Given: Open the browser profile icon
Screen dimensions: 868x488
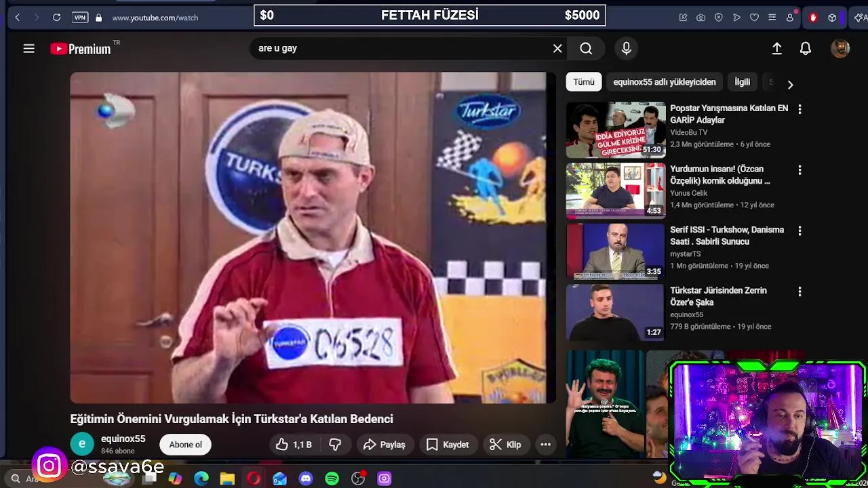Looking at the screenshot, I should pyautogui.click(x=790, y=18).
